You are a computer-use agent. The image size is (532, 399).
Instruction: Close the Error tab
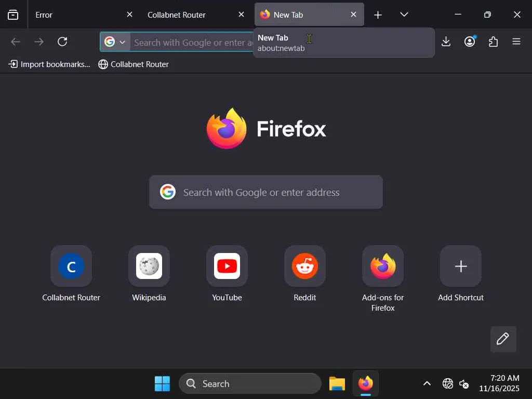point(129,15)
